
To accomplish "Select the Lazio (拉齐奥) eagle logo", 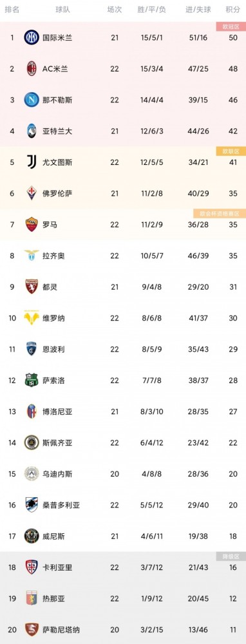I will (x=32, y=256).
